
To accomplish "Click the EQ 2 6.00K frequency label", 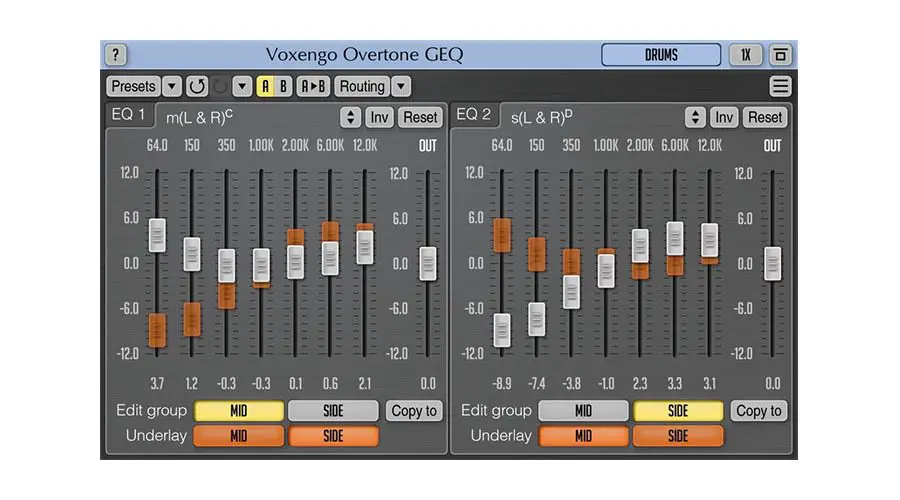I will tap(675, 146).
